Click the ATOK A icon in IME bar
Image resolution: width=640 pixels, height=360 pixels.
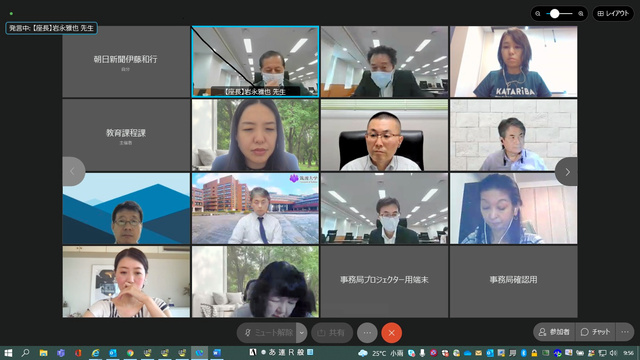253,352
